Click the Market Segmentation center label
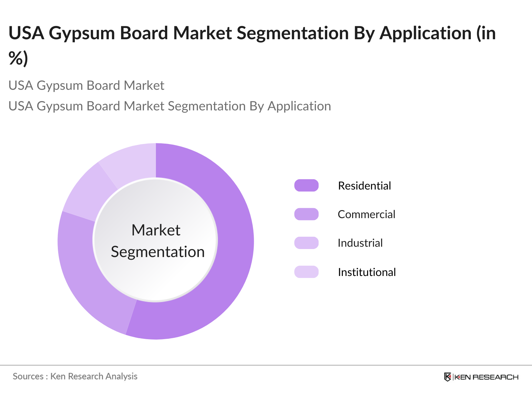Screen dimensions: 532x399 pos(156,241)
